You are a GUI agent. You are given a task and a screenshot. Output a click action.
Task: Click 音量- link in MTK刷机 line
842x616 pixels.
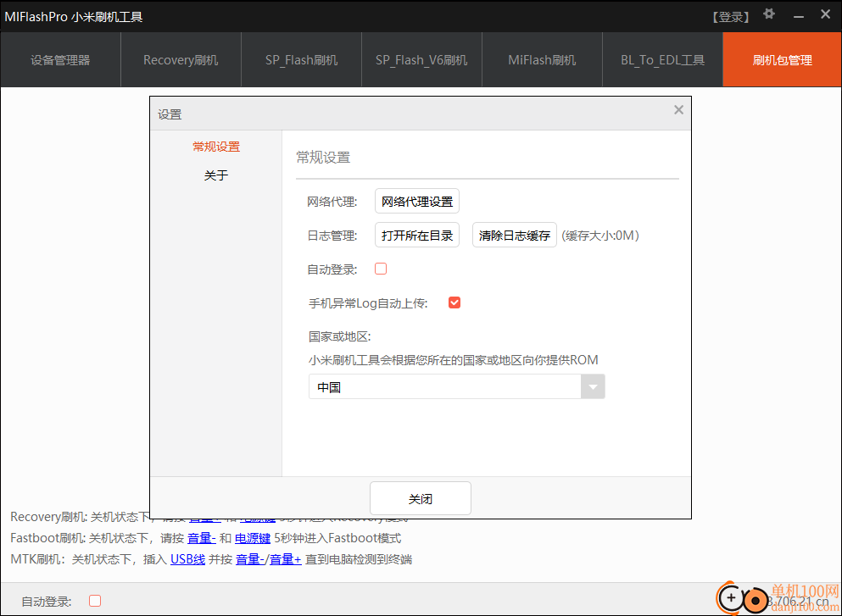(x=250, y=559)
